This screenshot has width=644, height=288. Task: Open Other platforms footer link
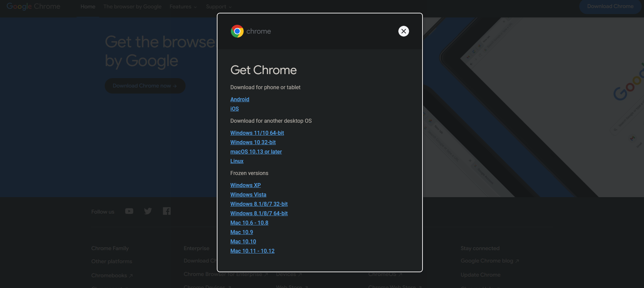112,262
